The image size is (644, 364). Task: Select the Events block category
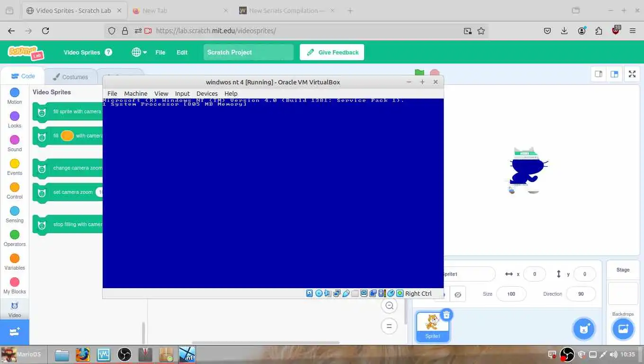tap(15, 167)
